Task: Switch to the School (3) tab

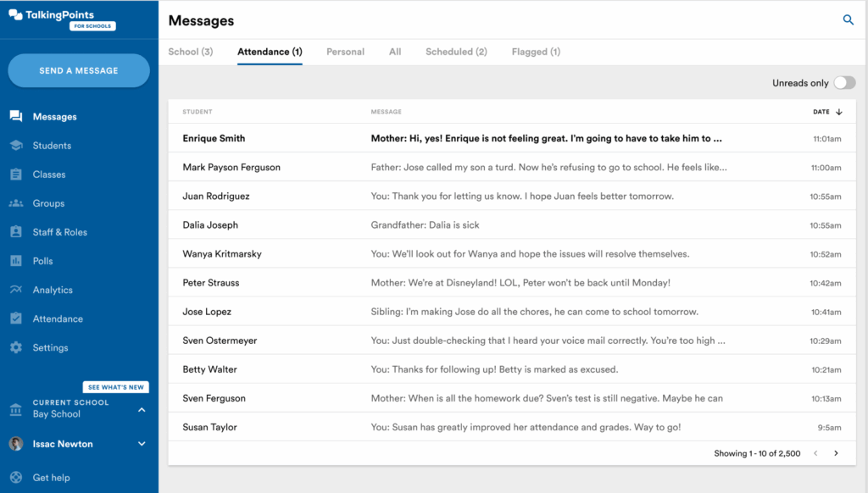Action: click(190, 52)
